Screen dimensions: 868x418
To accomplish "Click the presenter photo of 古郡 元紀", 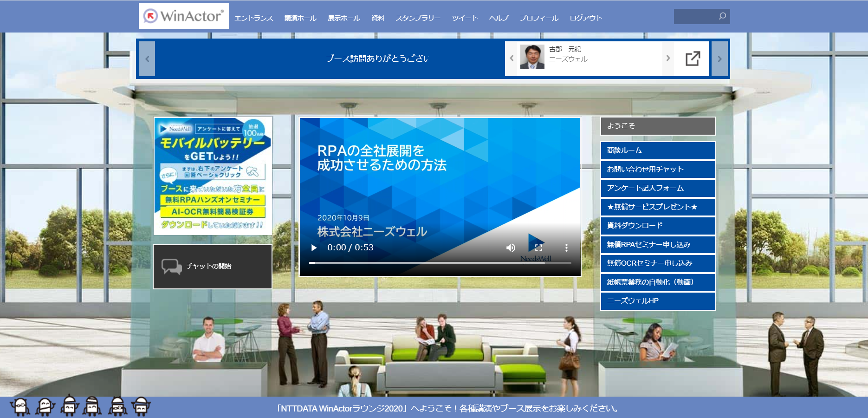I will pos(532,57).
